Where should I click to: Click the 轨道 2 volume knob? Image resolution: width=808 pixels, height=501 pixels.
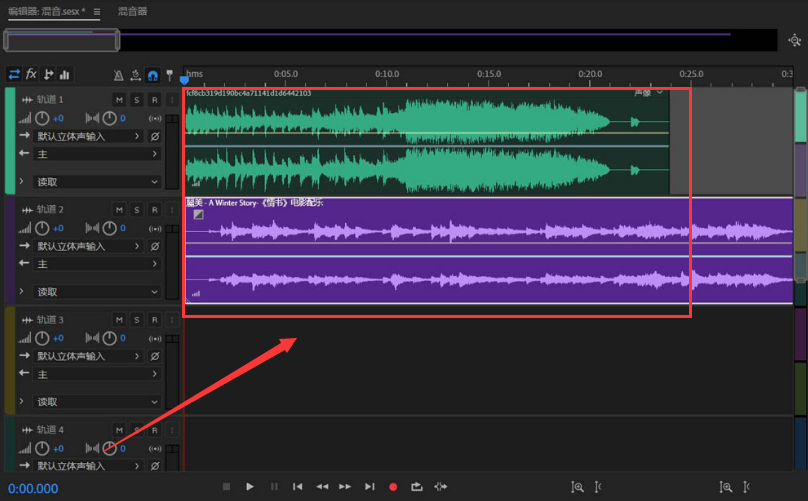pos(42,228)
